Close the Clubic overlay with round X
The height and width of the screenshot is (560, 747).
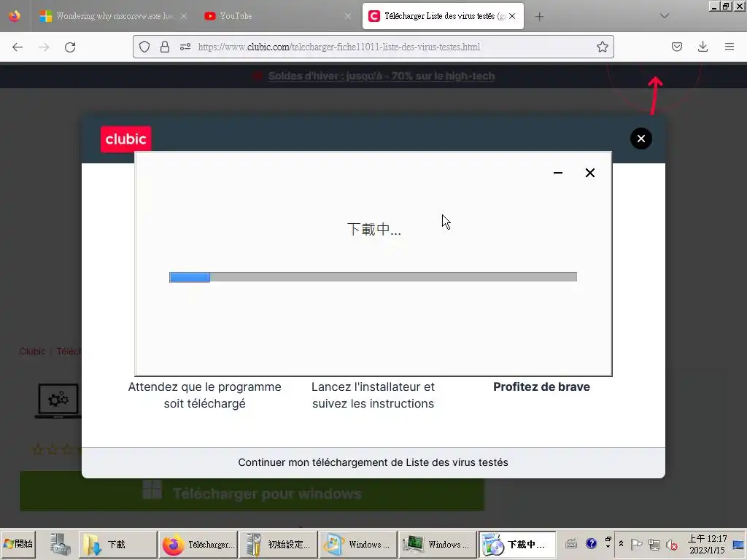641,139
